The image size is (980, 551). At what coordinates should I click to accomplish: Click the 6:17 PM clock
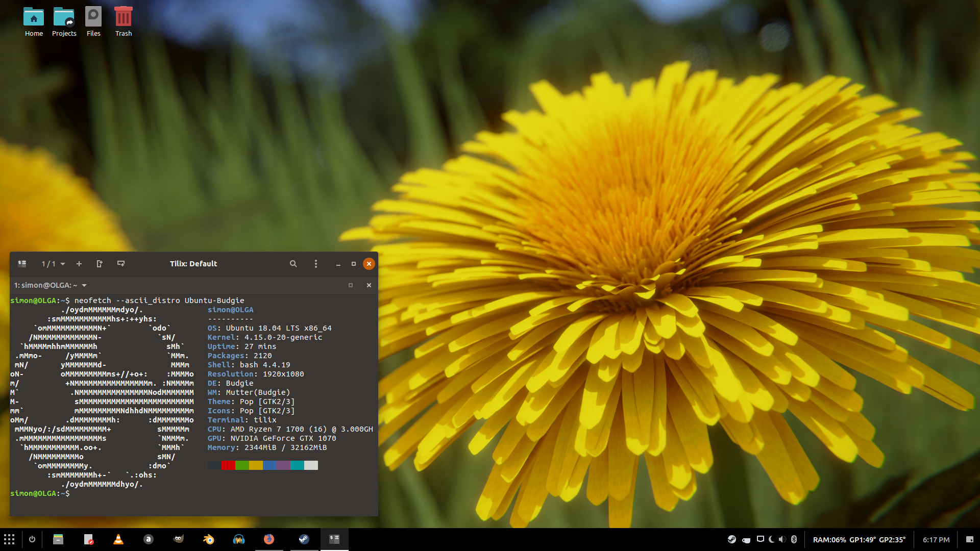[x=936, y=540]
